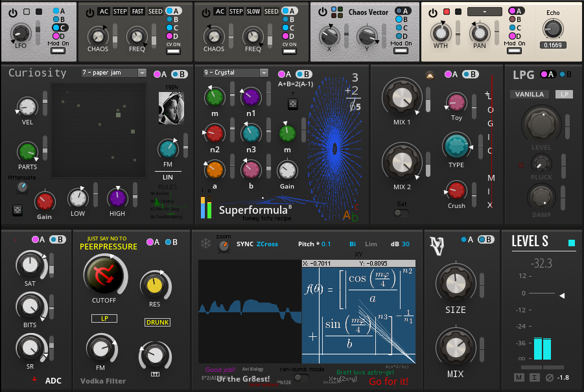Toggle CV ON in the SLOW chaos module
Screen dimensions: 584x392
tap(289, 51)
